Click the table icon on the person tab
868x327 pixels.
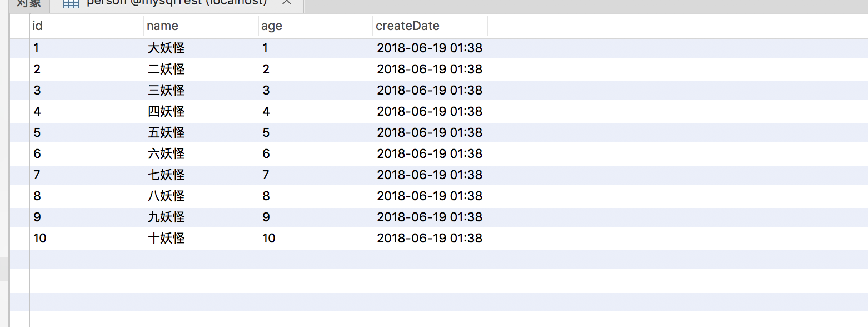click(71, 3)
